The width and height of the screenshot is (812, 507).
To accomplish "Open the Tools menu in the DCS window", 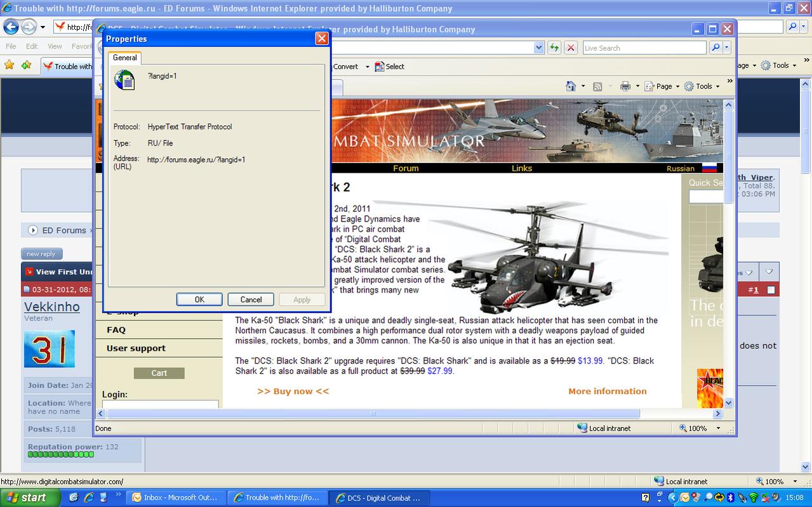I will click(x=702, y=86).
